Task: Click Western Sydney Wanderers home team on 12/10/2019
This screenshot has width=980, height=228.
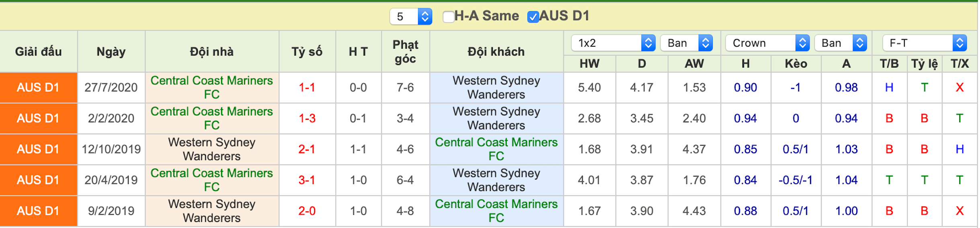Action: tap(212, 149)
